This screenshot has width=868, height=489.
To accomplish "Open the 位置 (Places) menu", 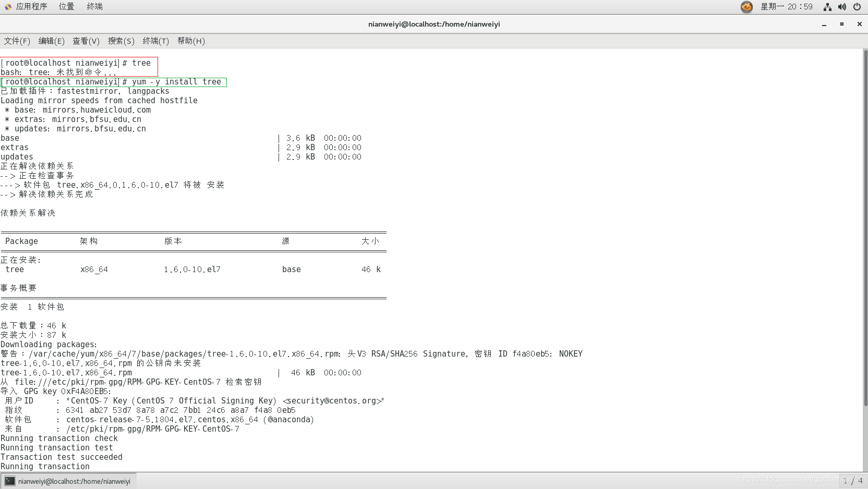I will tap(66, 7).
